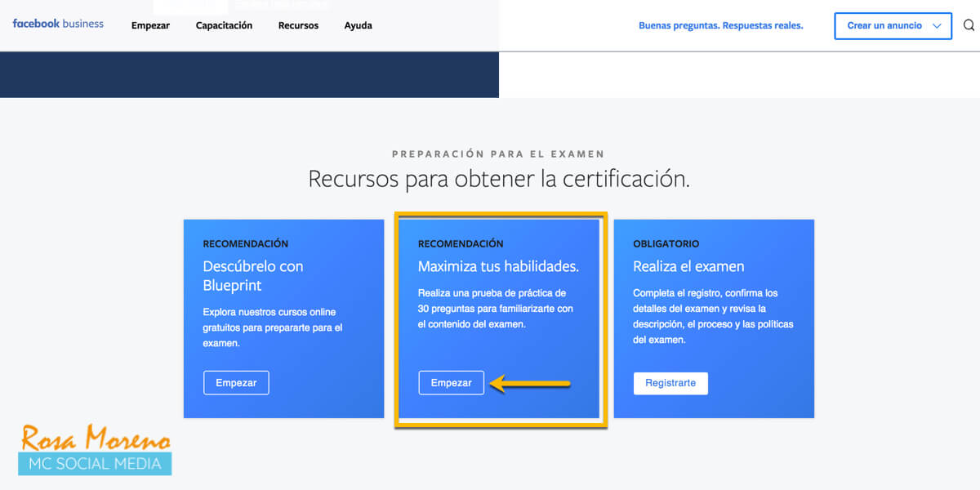Click the Descúbrelo con Blueprint card title
The height and width of the screenshot is (490, 980).
(x=254, y=277)
